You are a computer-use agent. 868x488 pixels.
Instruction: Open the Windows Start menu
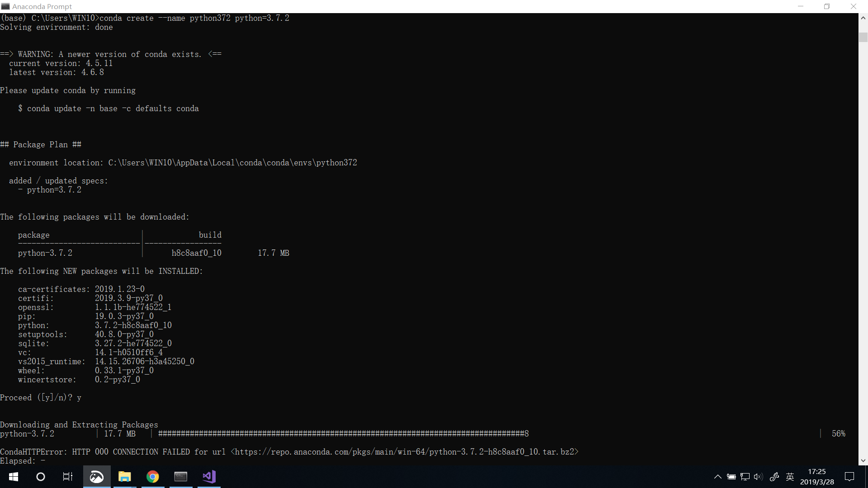(x=14, y=477)
